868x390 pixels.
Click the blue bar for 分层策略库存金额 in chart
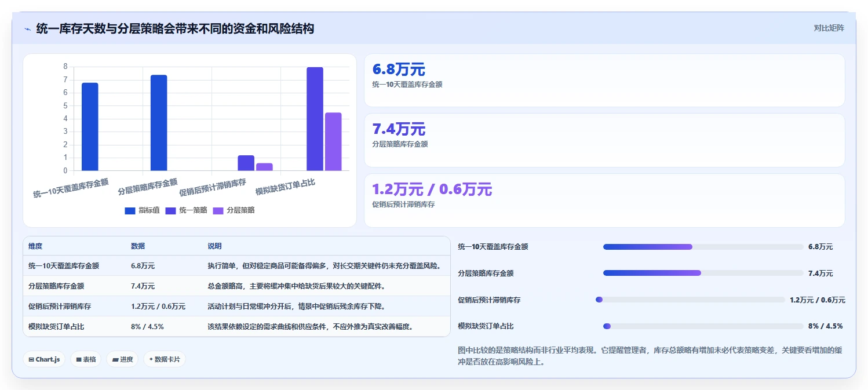pos(159,123)
